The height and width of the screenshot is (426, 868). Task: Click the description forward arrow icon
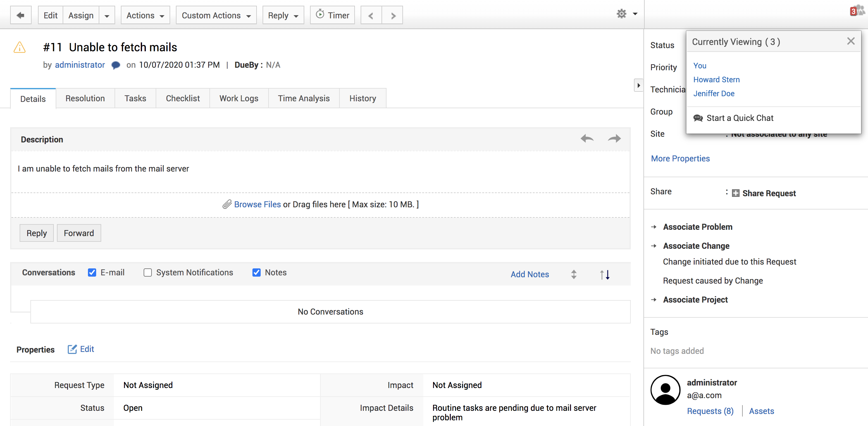(x=614, y=139)
